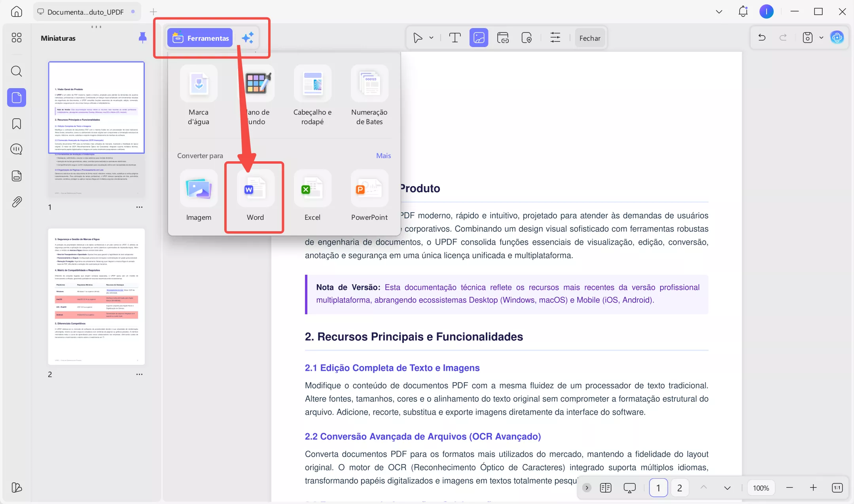Click the layers icon at sidebar bottom
The image size is (854, 504).
17,487
